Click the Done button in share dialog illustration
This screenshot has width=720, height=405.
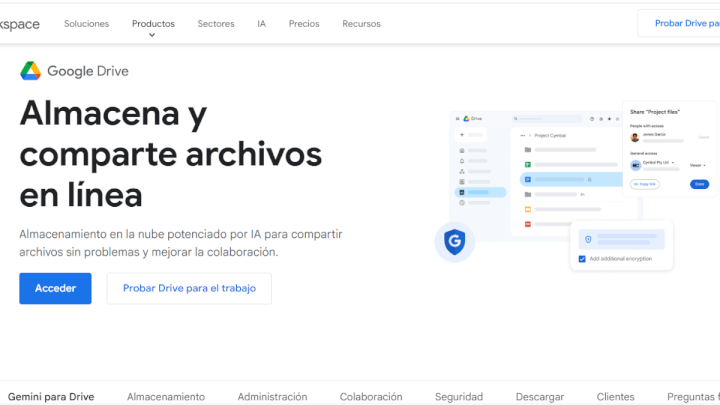tap(699, 184)
